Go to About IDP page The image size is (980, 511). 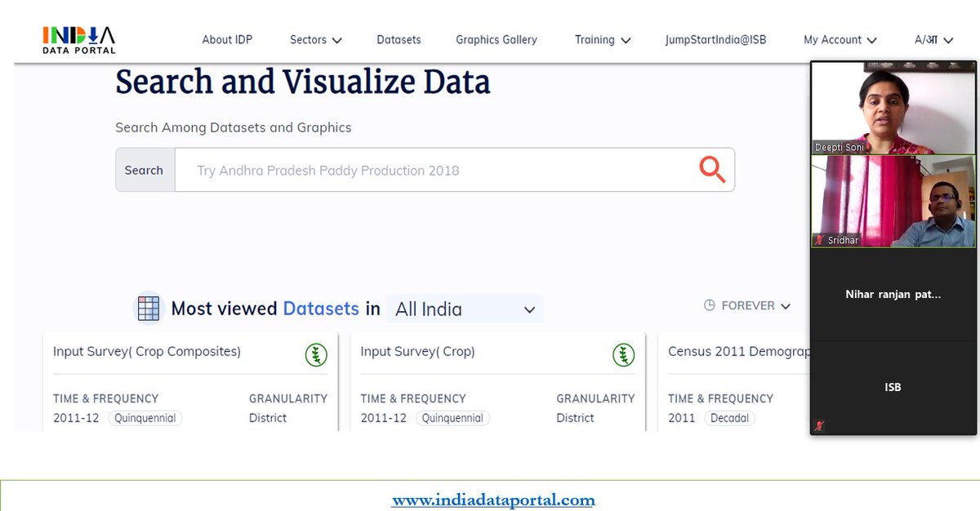point(227,39)
